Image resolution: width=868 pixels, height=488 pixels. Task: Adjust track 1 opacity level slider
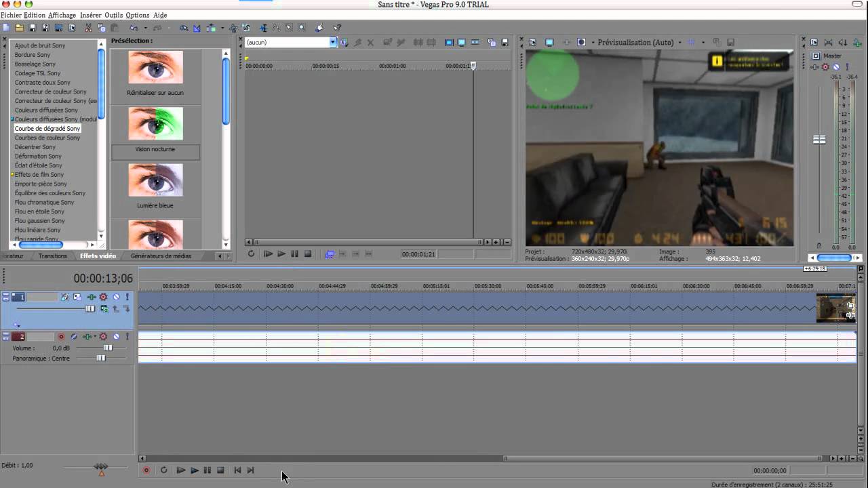[90, 308]
